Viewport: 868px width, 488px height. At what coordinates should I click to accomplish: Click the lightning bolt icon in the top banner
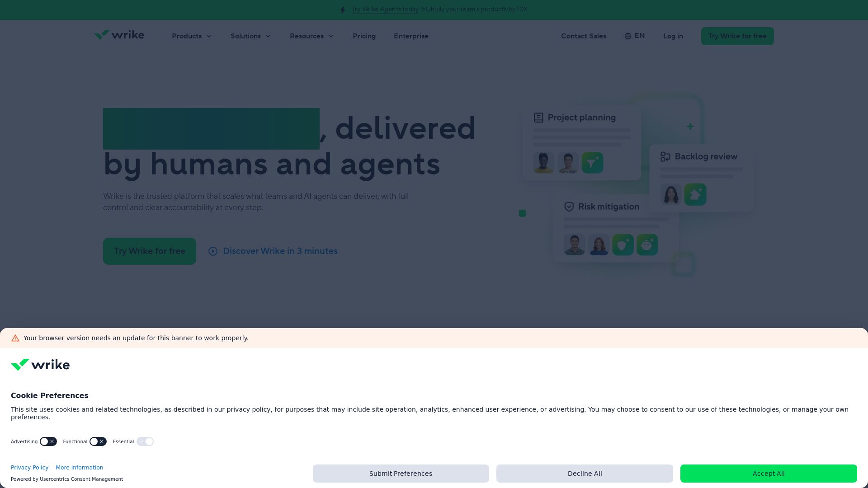coord(343,10)
